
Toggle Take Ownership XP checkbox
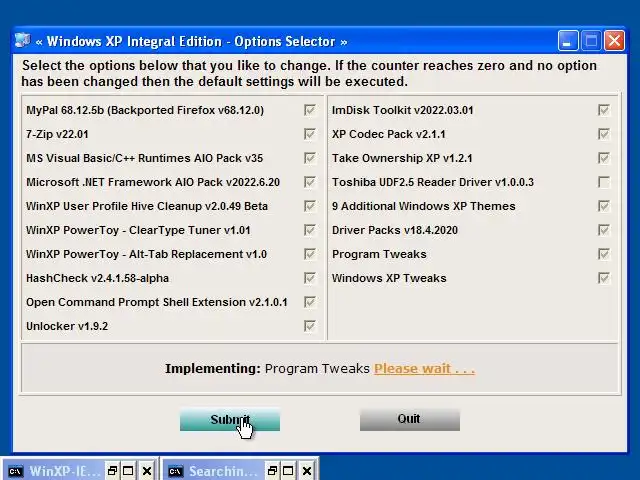tap(604, 158)
